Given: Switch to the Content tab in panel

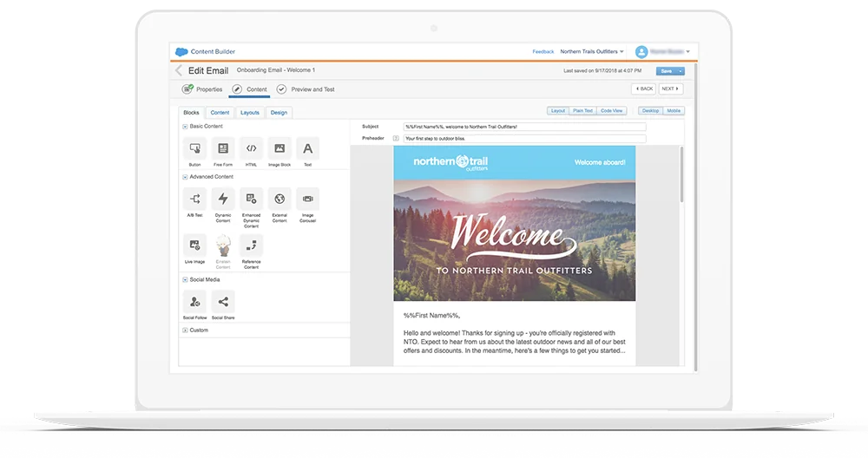Looking at the screenshot, I should click(220, 112).
